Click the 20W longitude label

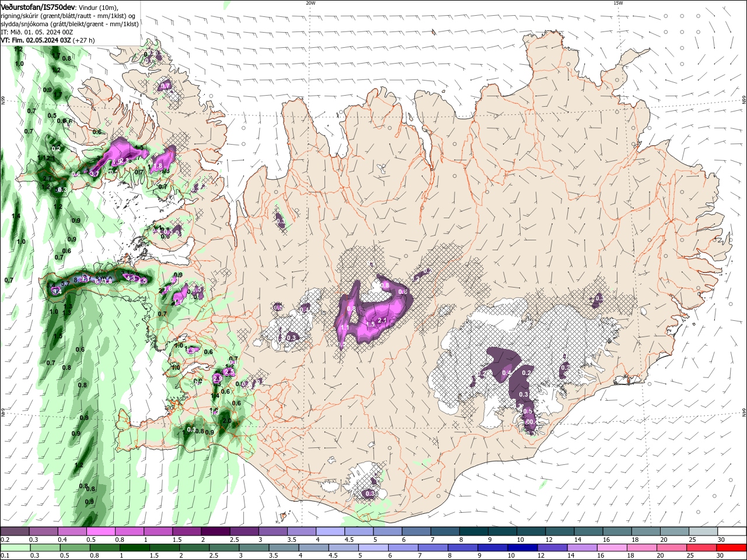310,3
